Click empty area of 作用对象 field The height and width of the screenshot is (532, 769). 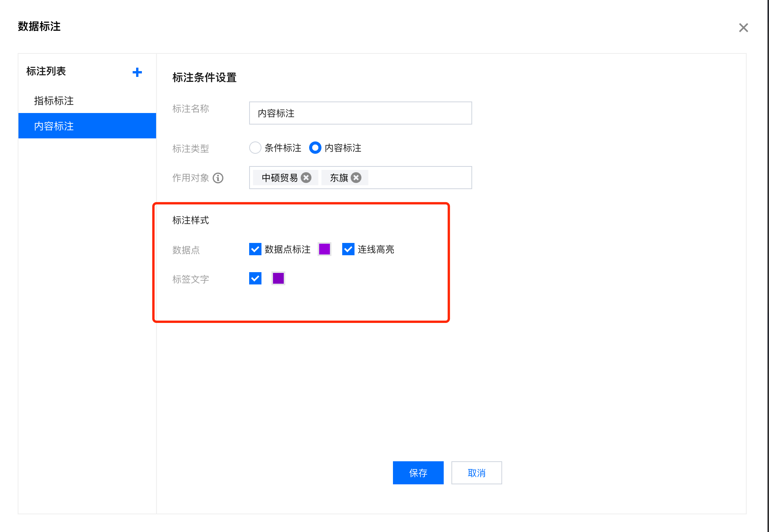[419, 178]
